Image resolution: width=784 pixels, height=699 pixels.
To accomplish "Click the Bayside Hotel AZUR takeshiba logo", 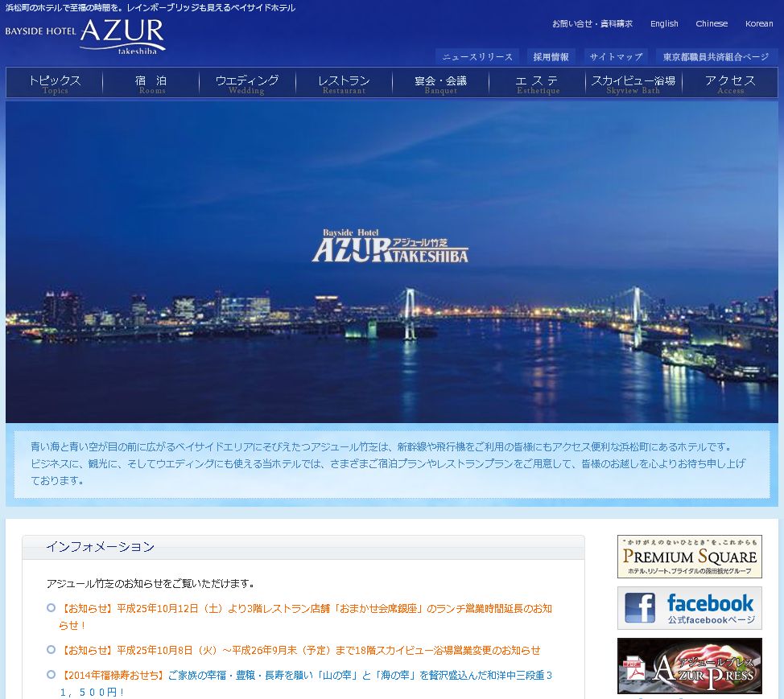I will coord(85,36).
